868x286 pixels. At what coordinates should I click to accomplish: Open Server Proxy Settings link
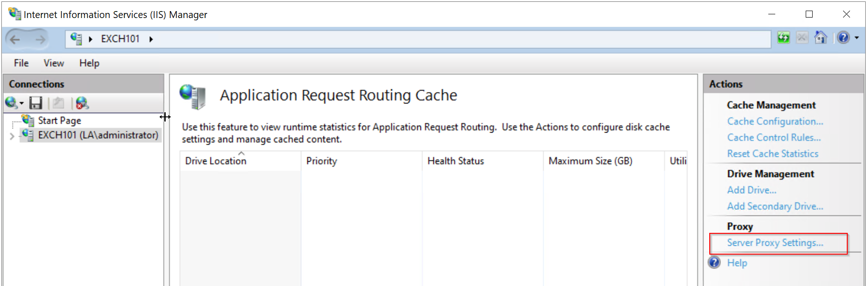point(775,243)
